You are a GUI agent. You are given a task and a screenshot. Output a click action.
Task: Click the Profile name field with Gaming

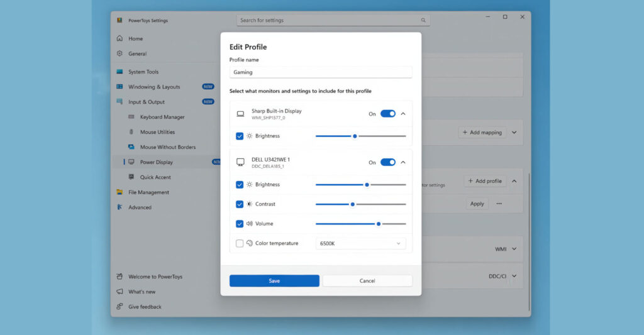[x=321, y=72]
